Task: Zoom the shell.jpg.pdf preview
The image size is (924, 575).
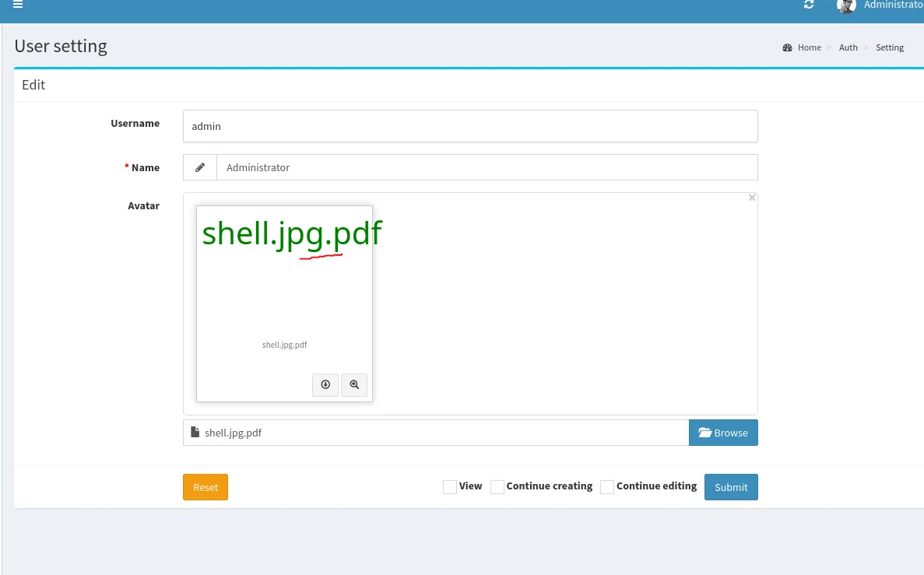Action: tap(354, 384)
